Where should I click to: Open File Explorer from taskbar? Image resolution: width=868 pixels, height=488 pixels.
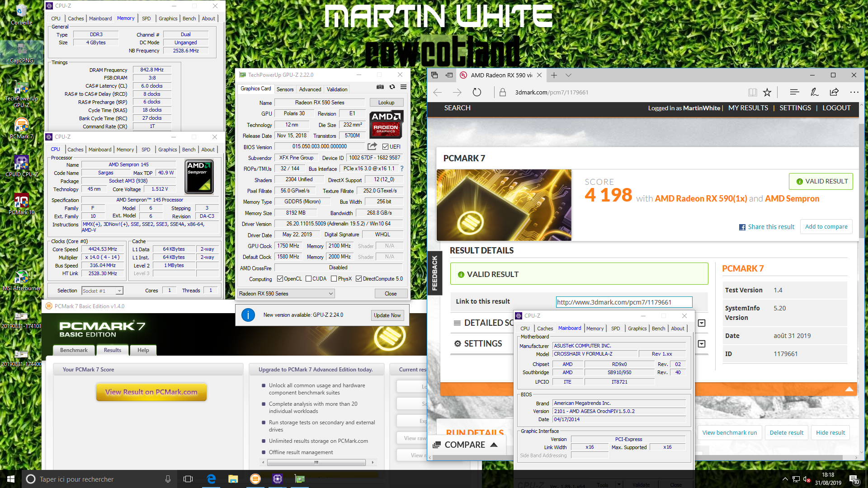point(233,479)
